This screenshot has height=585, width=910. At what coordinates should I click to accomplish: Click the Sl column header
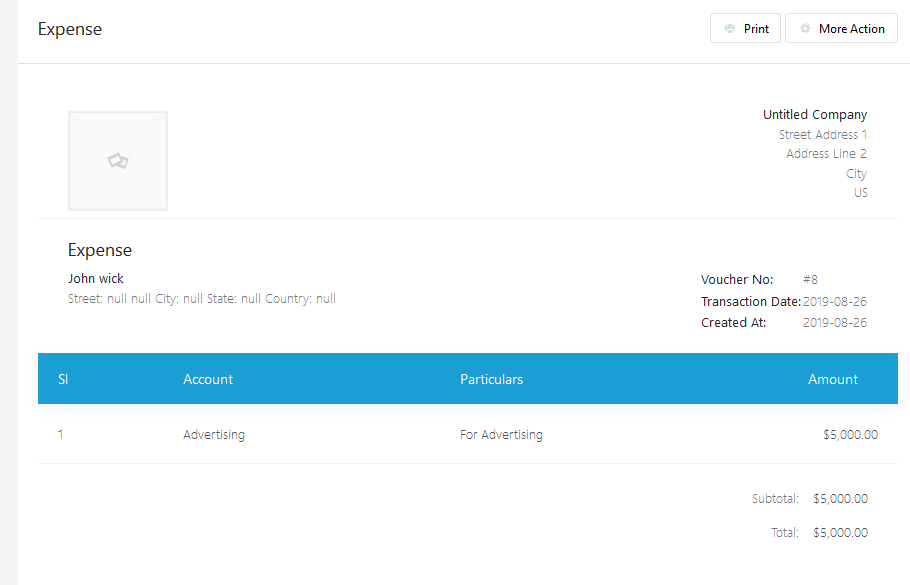click(x=63, y=379)
